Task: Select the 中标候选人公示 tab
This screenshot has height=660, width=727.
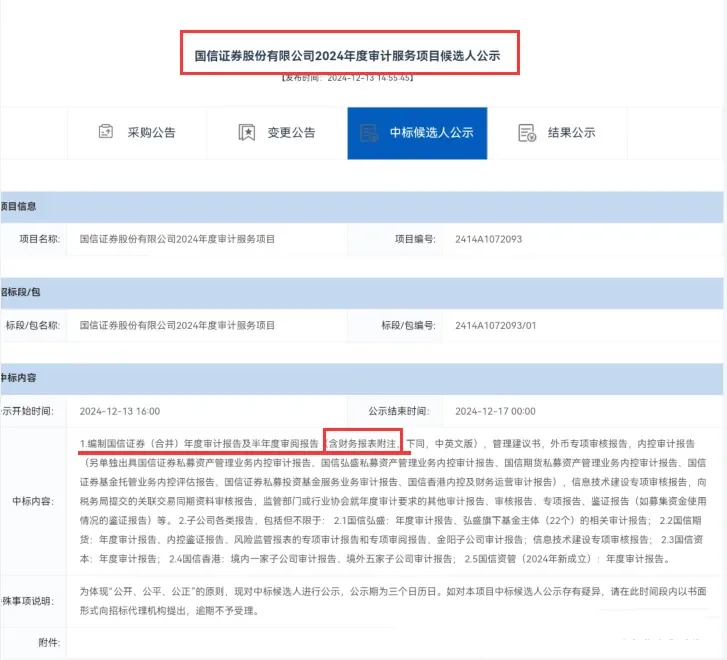Action: point(417,133)
